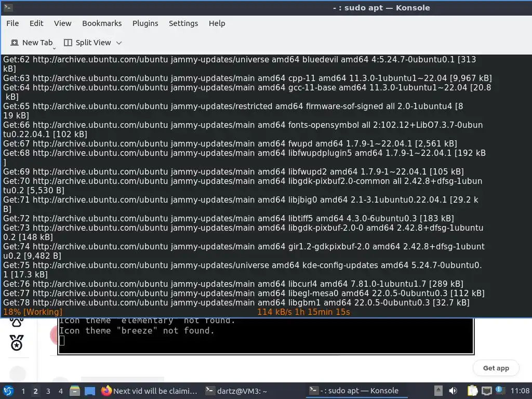Click the Konsole icon in the title bar
This screenshot has height=399, width=532.
[x=8, y=7]
